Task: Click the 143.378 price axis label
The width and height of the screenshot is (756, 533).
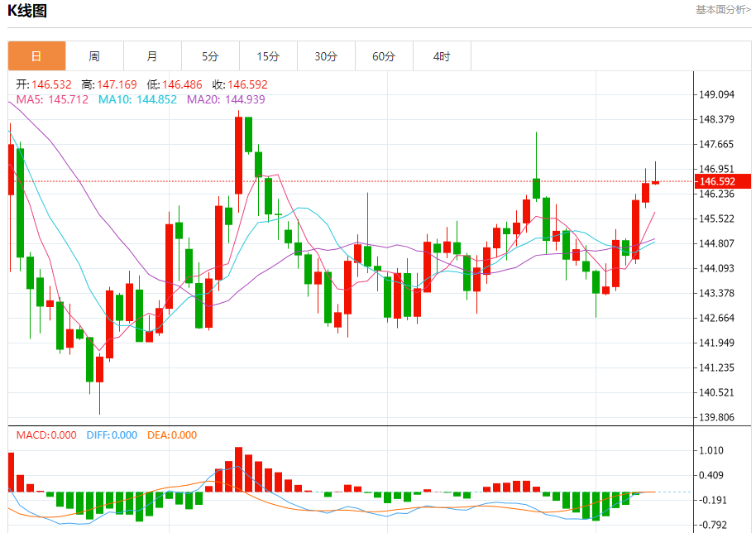Action: pyautogui.click(x=716, y=293)
